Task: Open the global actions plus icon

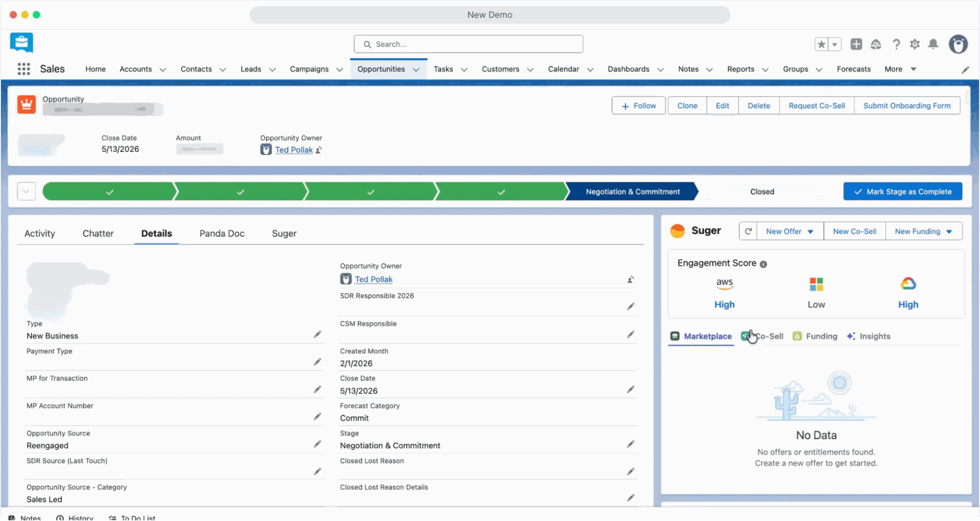Action: (x=856, y=45)
